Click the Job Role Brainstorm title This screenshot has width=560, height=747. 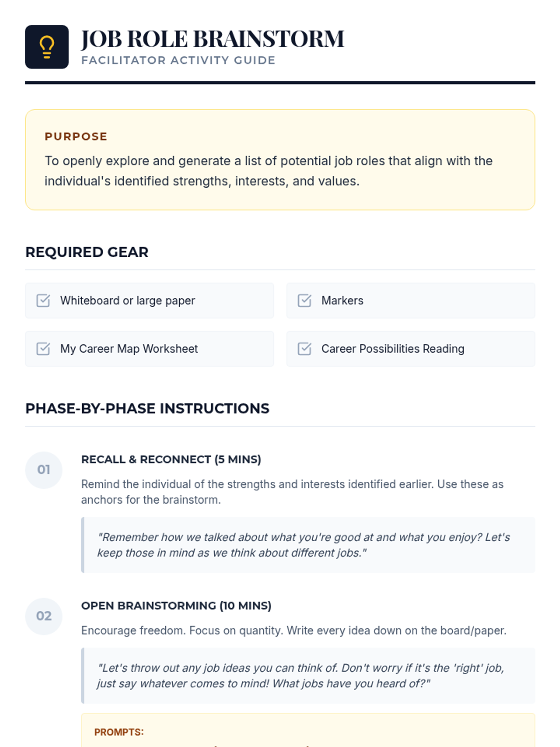[212, 39]
